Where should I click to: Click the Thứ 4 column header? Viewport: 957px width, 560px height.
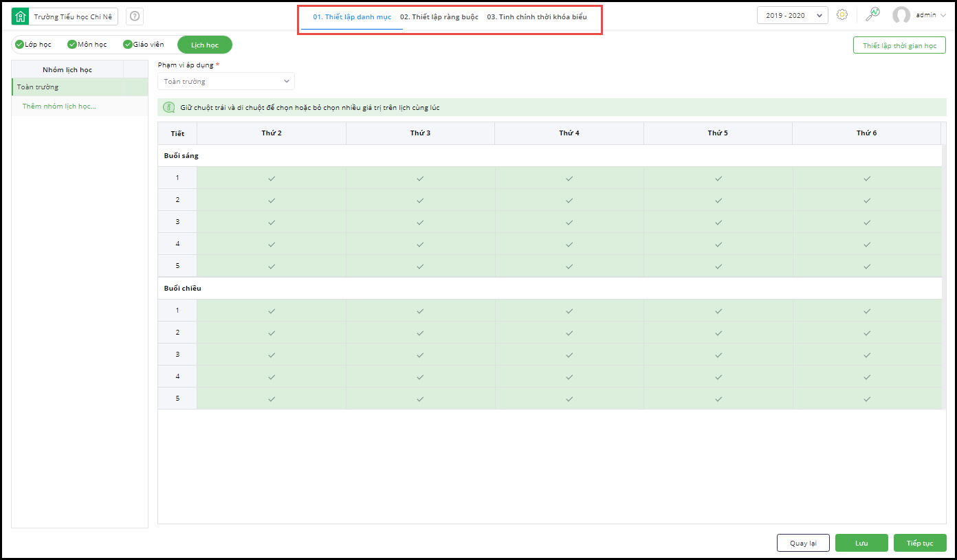pyautogui.click(x=569, y=133)
